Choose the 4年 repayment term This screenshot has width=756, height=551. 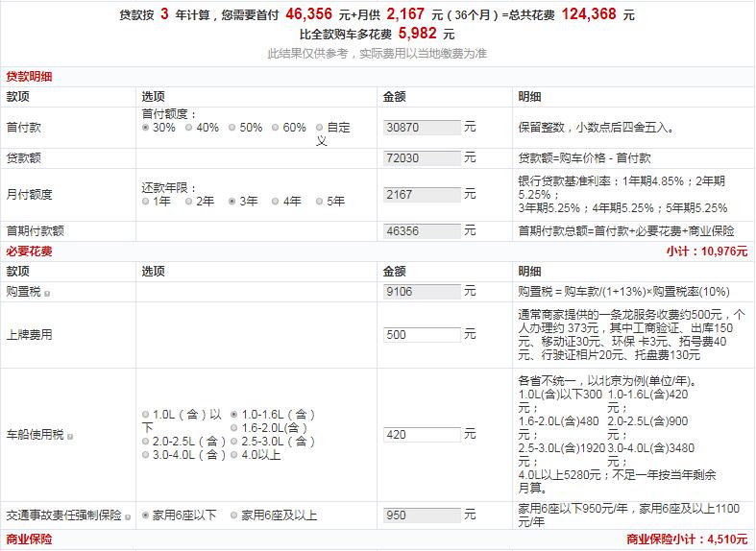point(276,202)
